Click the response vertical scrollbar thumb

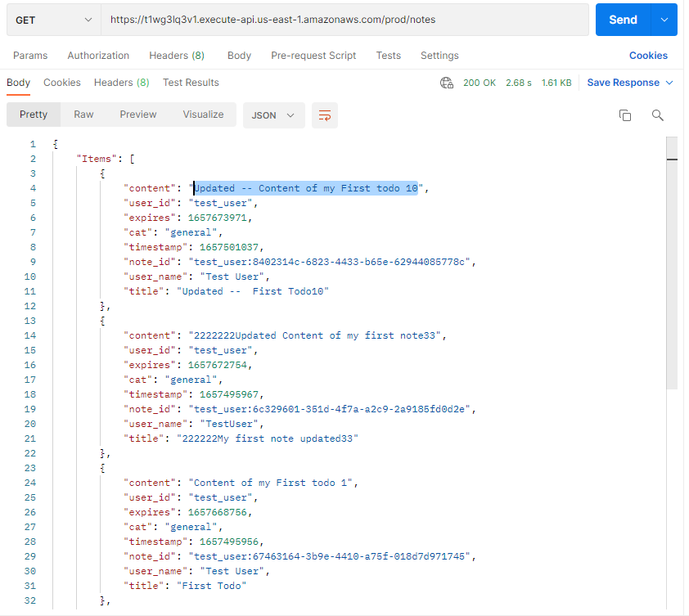pyautogui.click(x=672, y=263)
